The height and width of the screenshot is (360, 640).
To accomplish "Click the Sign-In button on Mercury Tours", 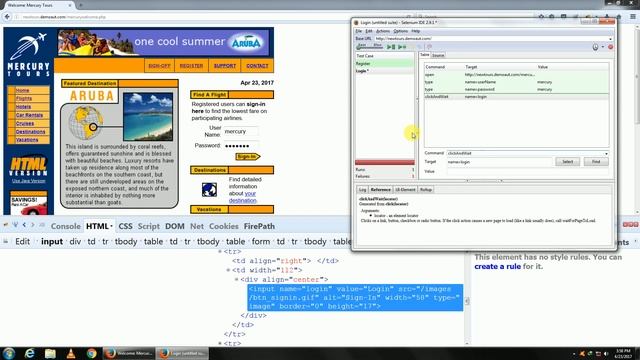I will click(x=247, y=157).
